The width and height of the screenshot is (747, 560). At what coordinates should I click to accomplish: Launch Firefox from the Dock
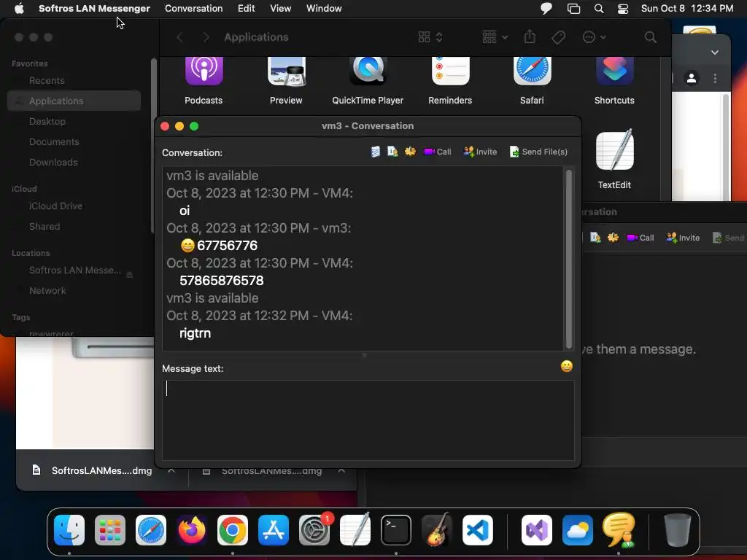[x=192, y=530]
